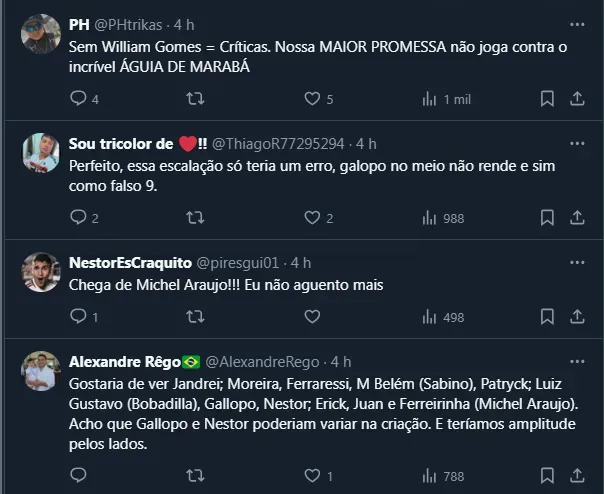Open the @AlexandreRego handle link
The height and width of the screenshot is (494, 604).
pyautogui.click(x=265, y=361)
